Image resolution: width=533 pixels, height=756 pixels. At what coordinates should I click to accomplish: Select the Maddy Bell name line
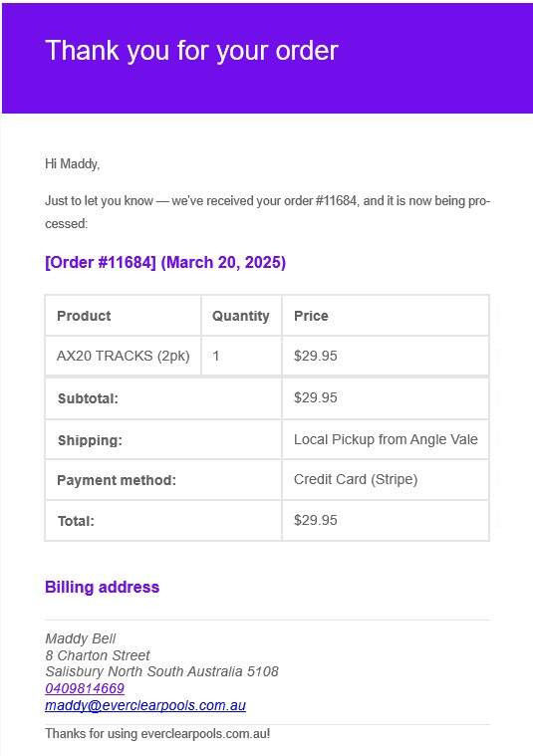coord(80,638)
